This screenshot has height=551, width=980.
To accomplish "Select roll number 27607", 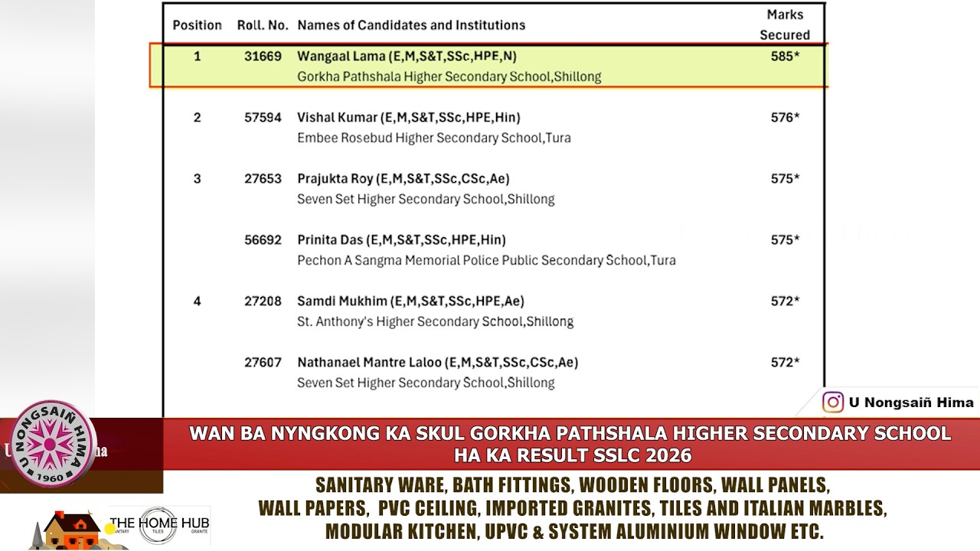I will [x=263, y=362].
